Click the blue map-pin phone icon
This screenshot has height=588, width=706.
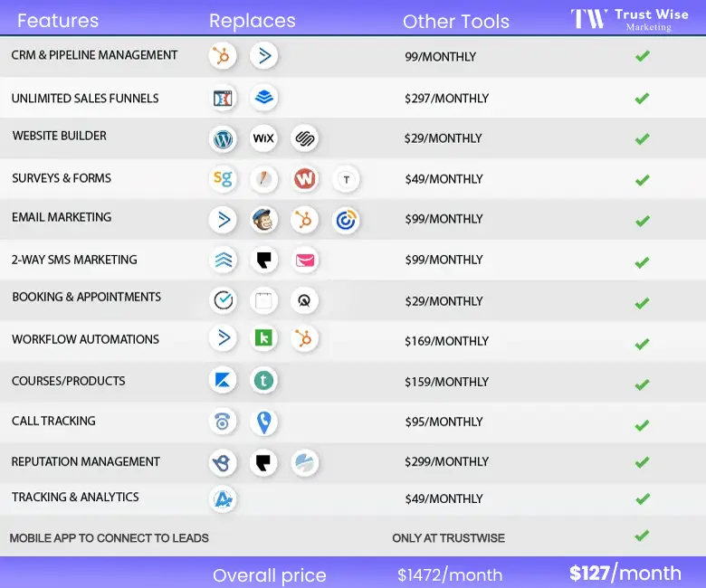click(x=264, y=422)
